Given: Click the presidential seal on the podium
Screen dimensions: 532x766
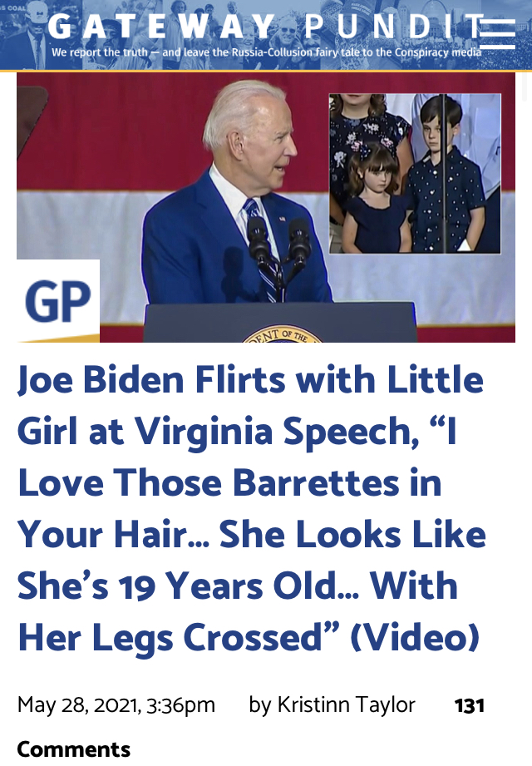Looking at the screenshot, I should point(282,334).
